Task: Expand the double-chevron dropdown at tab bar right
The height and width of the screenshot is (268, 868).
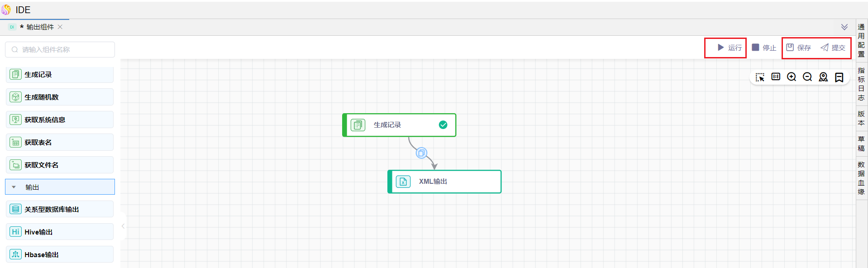Action: click(x=844, y=27)
